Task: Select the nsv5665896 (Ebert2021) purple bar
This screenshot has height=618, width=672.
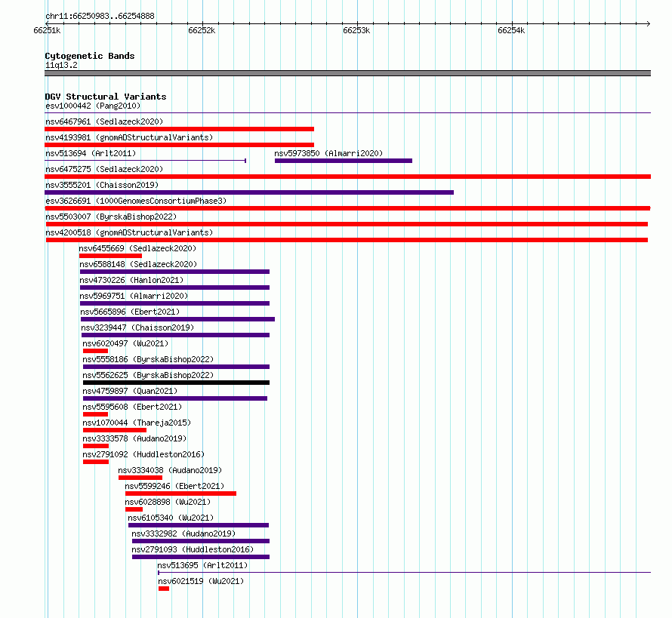Action: [x=178, y=319]
